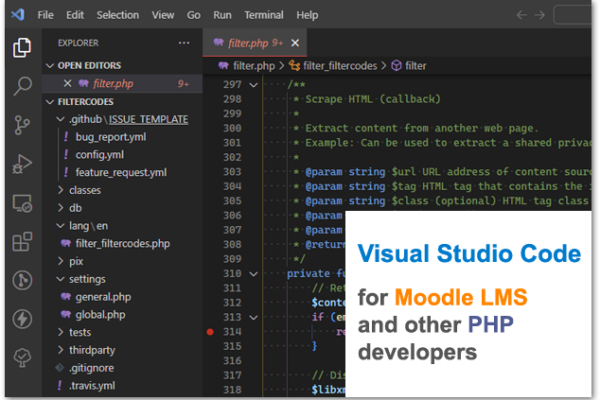600x400 pixels.
Task: Click line number 300 in the gutter
Action: (232, 128)
